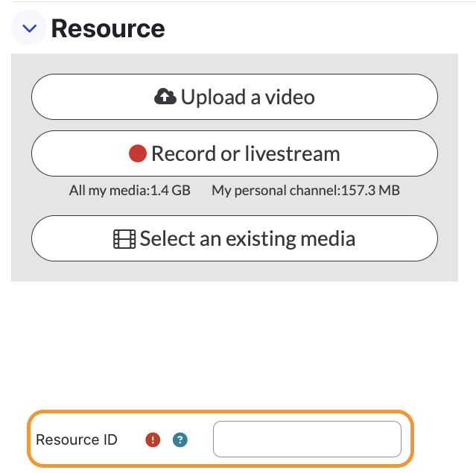Click the Resource ID label
Viewport: 476px width, 473px height.
coord(77,439)
